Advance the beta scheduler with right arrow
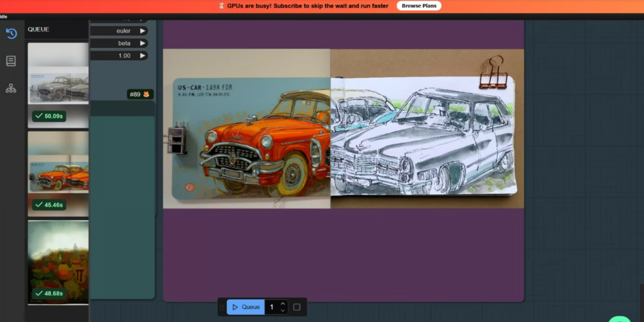The width and height of the screenshot is (644, 322). [142, 43]
